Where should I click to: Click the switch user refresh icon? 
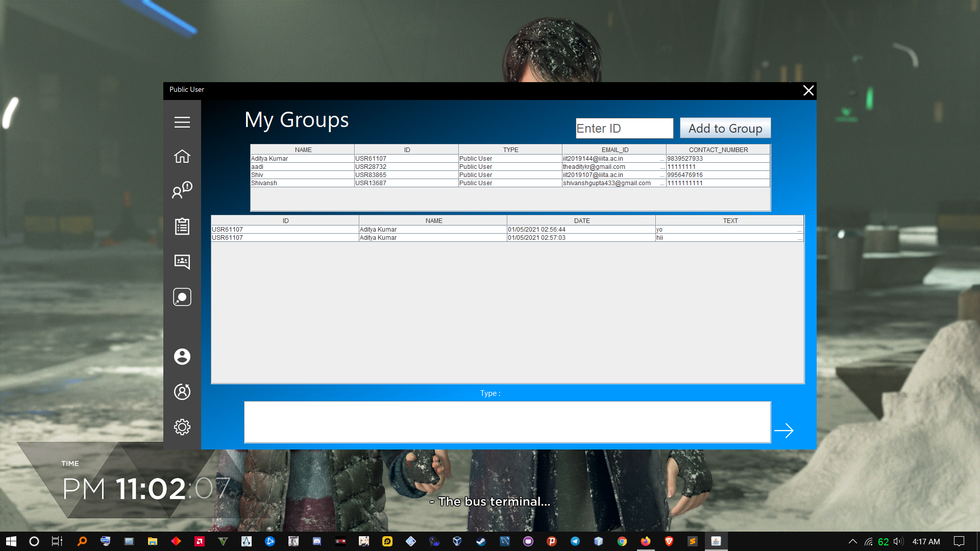pyautogui.click(x=182, y=391)
